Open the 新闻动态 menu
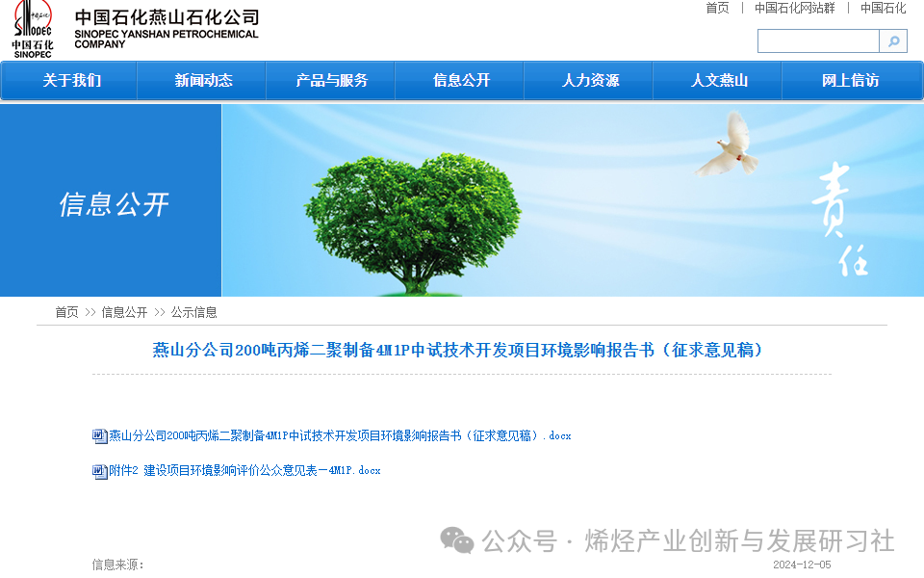 point(203,80)
